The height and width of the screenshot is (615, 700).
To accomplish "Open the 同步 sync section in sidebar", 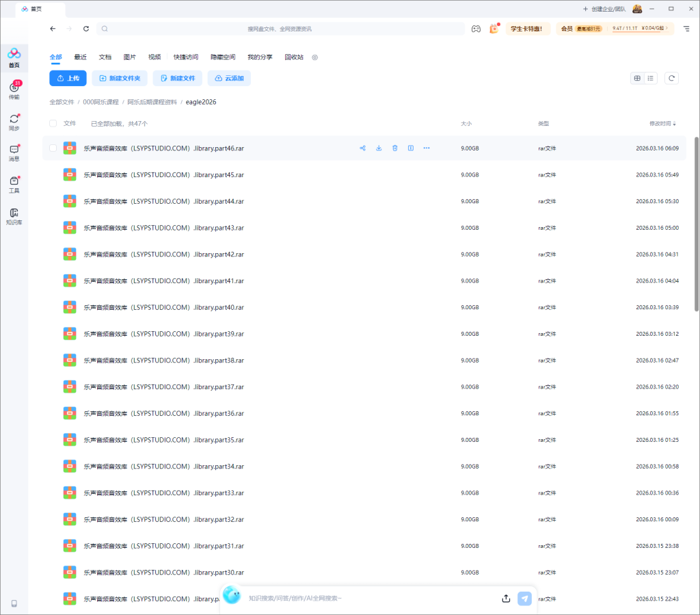I will click(14, 122).
